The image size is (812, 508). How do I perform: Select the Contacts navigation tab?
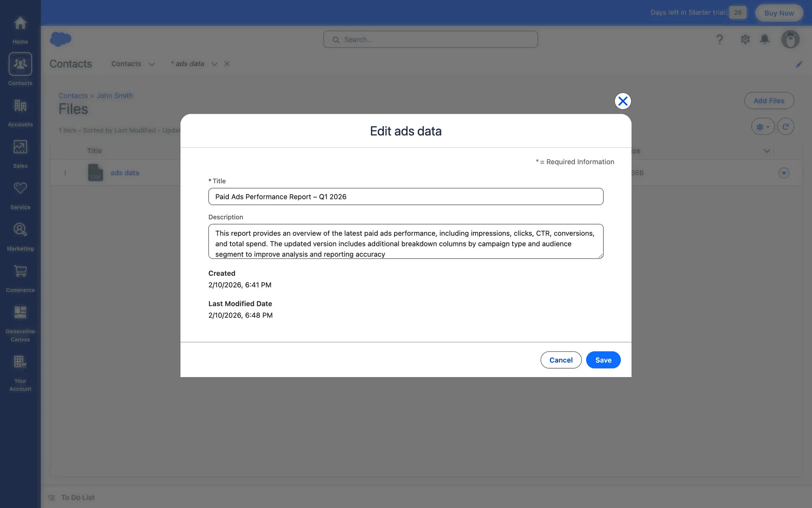click(x=126, y=64)
